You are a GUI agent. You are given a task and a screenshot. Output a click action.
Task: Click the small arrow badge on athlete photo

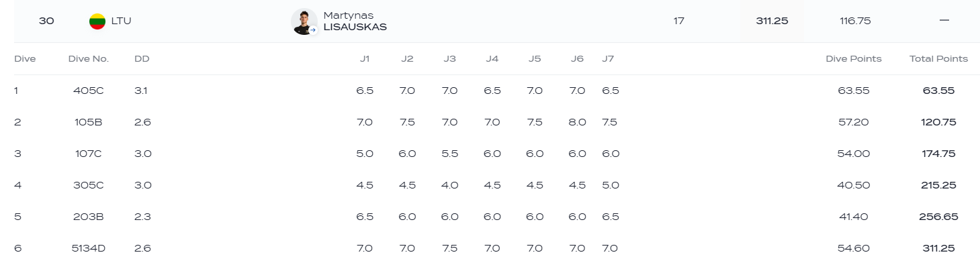[312, 30]
